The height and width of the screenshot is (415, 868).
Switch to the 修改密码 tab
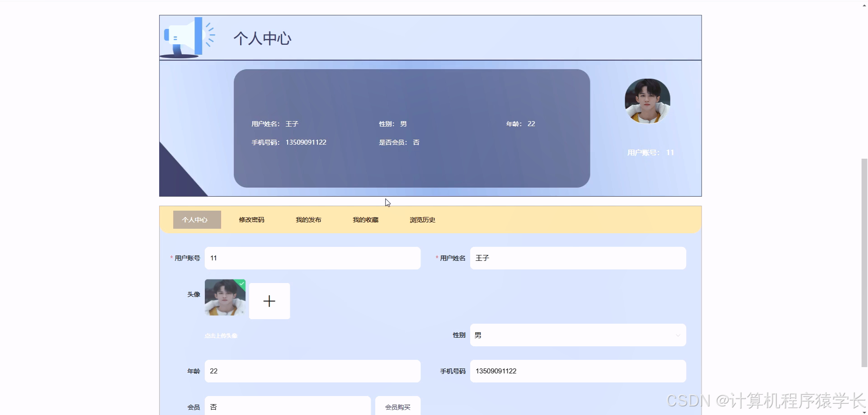click(251, 219)
